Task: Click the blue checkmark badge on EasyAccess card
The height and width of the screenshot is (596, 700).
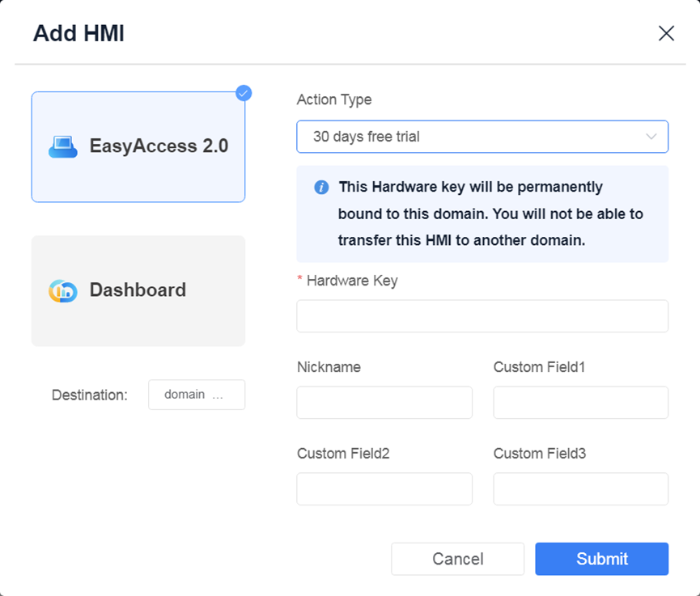Action: 244,93
